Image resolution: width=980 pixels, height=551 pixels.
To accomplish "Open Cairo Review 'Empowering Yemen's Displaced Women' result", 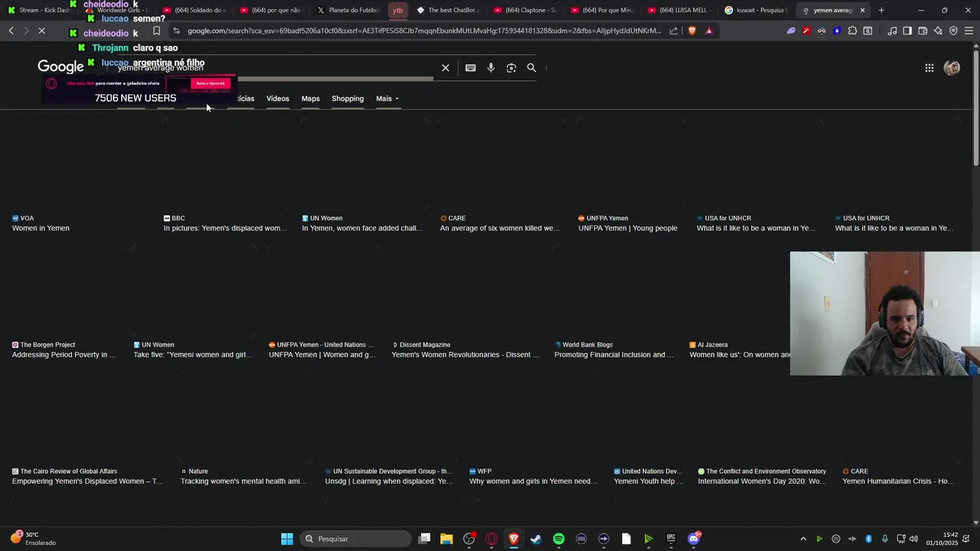I will pyautogui.click(x=87, y=481).
